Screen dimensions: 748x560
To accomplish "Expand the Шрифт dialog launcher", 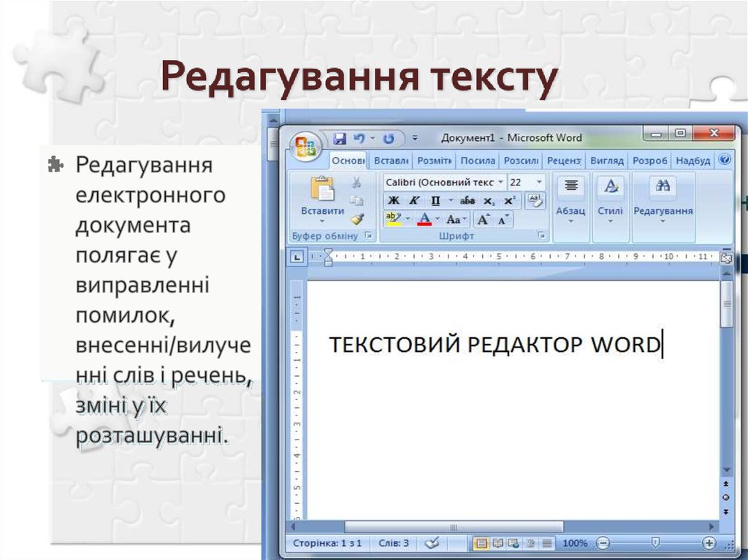I will point(541,236).
